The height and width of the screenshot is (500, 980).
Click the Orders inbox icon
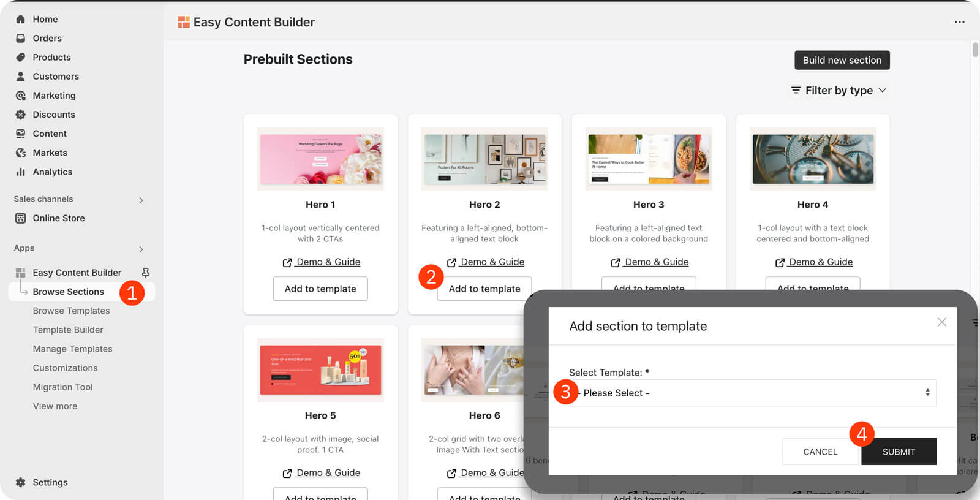click(20, 38)
